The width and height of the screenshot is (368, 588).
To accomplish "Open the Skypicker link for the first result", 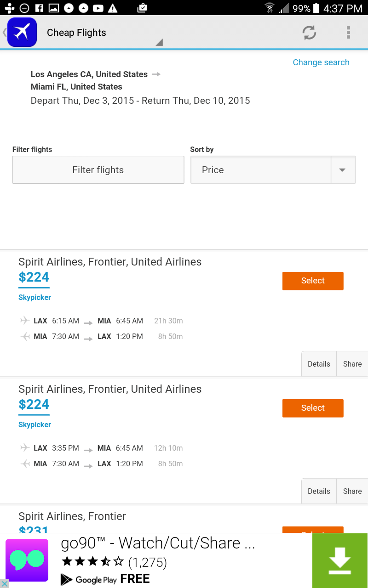I will (34, 297).
